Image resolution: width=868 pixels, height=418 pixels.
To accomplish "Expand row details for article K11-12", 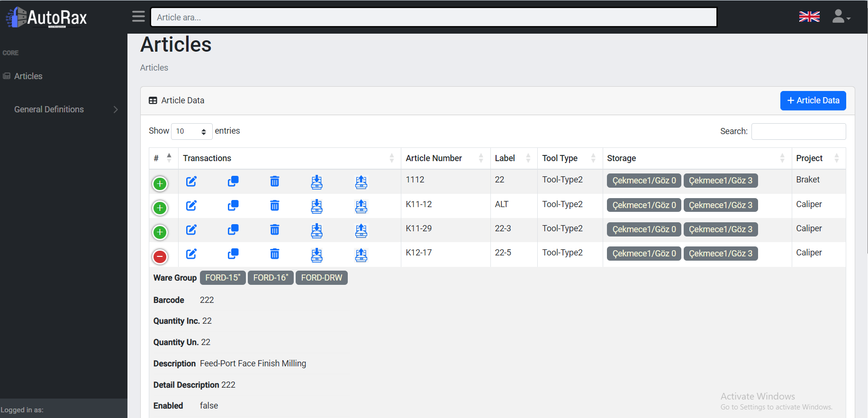I will pyautogui.click(x=160, y=208).
